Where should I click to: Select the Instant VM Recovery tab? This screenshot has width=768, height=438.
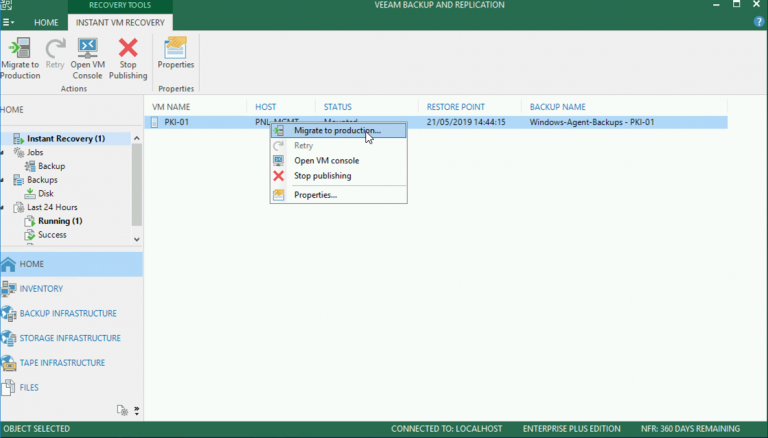pyautogui.click(x=120, y=23)
